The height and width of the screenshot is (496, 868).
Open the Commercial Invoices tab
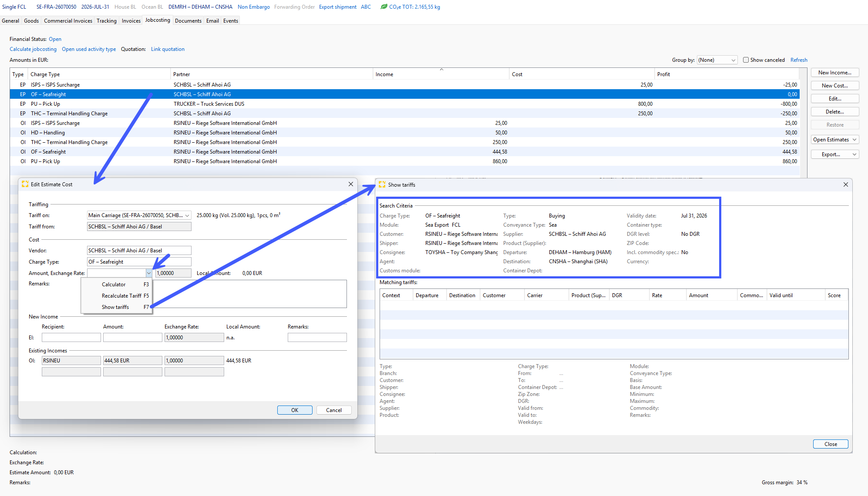point(68,20)
